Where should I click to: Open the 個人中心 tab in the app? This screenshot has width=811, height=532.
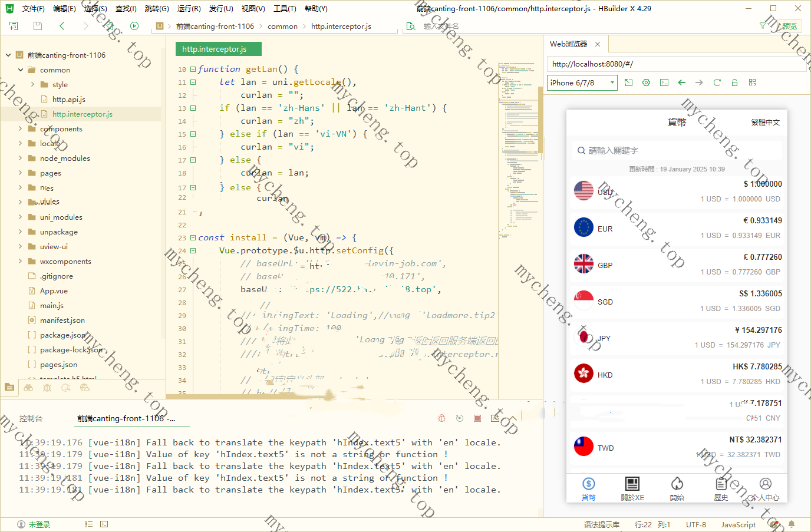tap(765, 489)
